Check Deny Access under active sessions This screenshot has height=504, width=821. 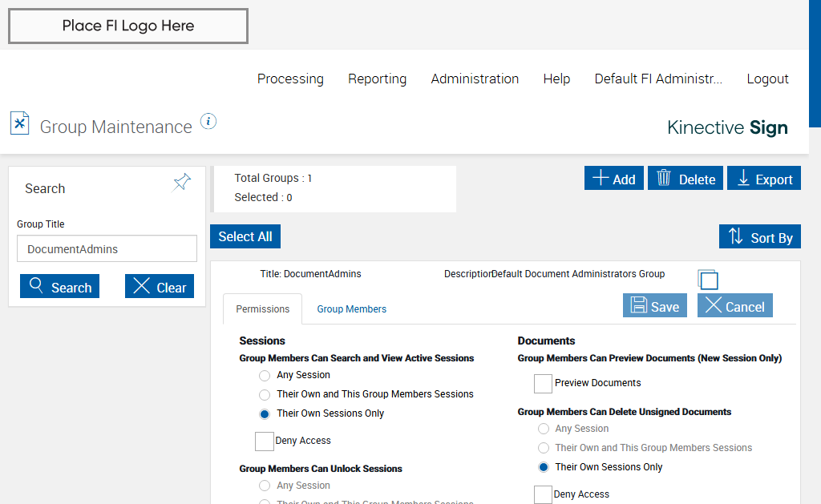pos(265,441)
